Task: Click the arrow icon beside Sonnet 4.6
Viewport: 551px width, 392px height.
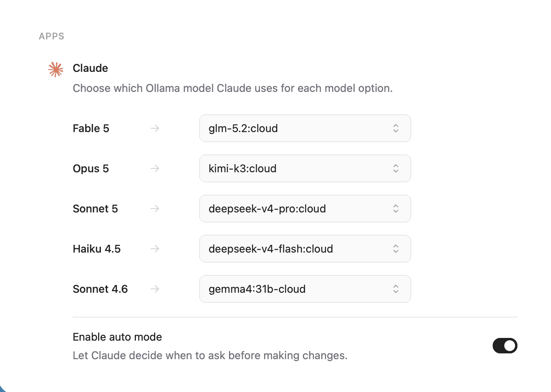Action: 155,289
